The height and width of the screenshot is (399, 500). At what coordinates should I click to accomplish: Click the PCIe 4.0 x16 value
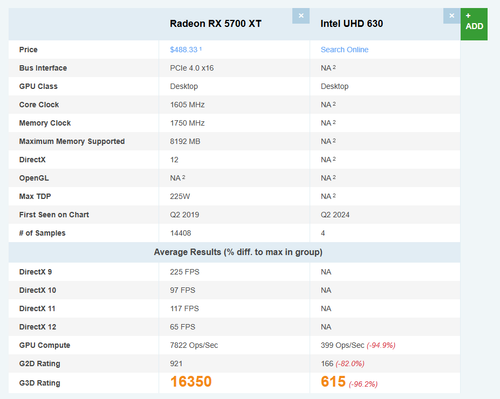pos(192,68)
